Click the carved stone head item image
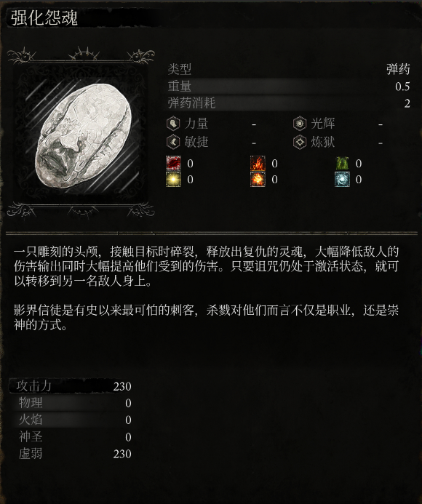 (83, 137)
